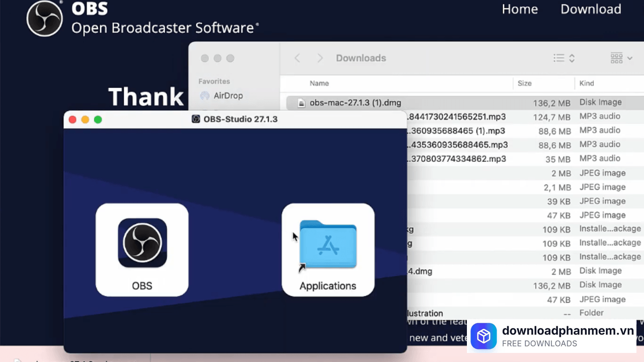Open the Home link on OBS website
644x362 pixels.
click(520, 9)
